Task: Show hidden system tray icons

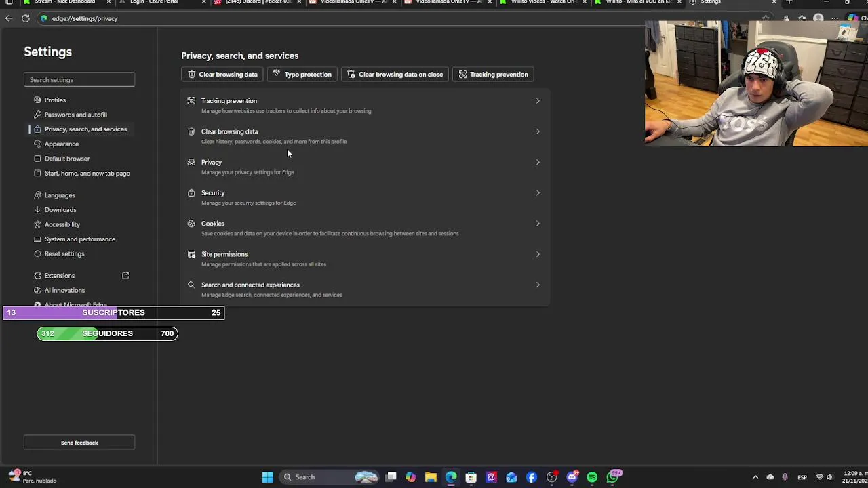Action: click(x=755, y=477)
